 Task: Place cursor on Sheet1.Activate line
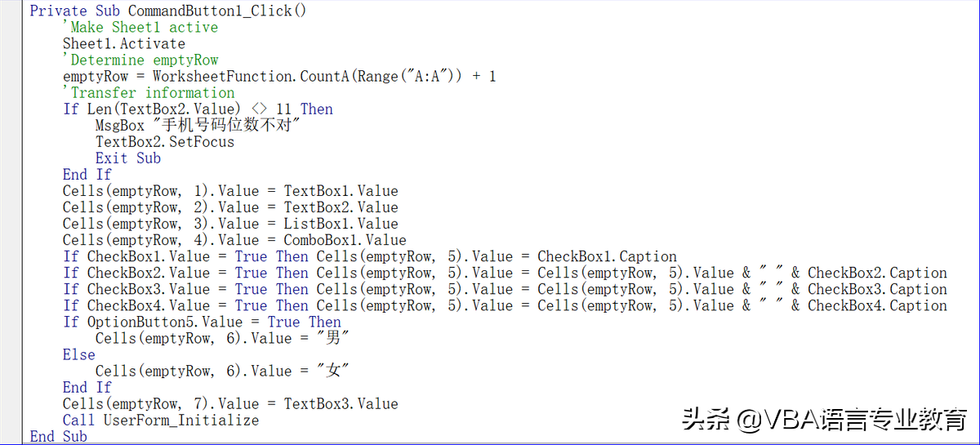(x=124, y=43)
